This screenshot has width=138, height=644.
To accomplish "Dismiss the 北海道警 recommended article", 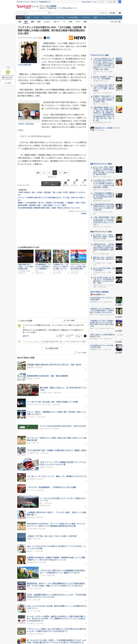I will pos(86,369).
